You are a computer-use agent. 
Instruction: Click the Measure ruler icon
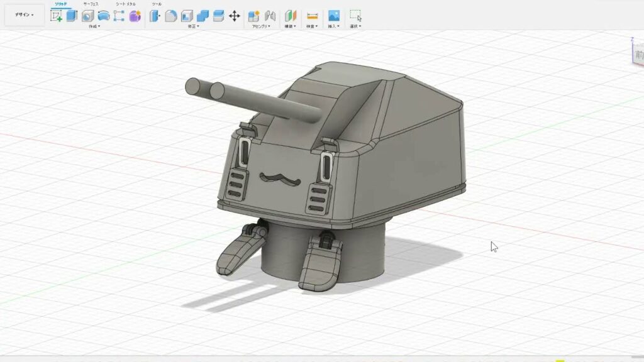[312, 16]
